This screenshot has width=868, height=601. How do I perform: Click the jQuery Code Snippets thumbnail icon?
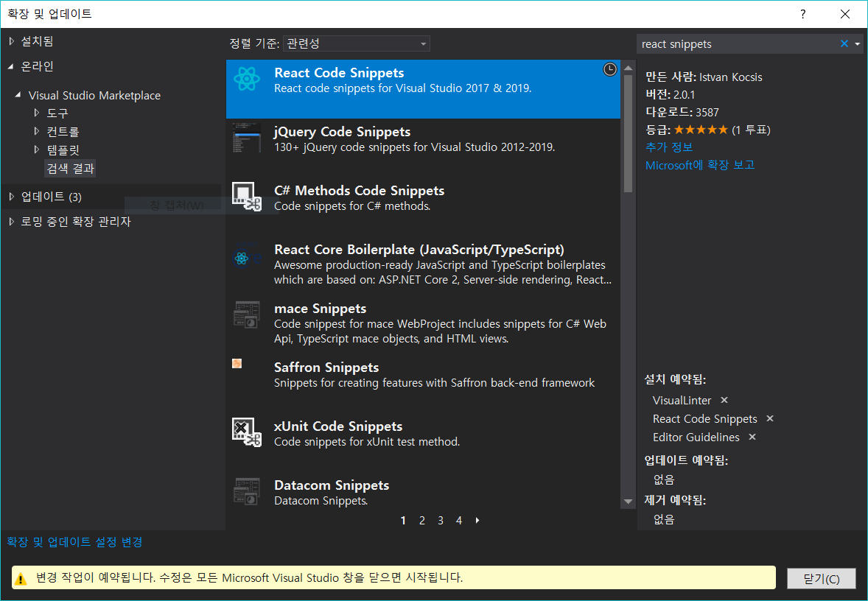(246, 138)
